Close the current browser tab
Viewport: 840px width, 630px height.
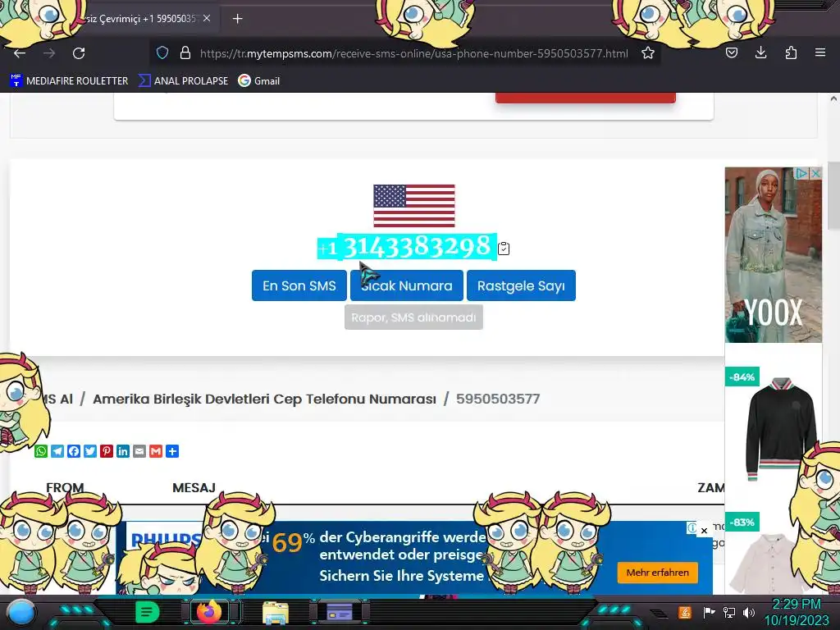pos(207,18)
